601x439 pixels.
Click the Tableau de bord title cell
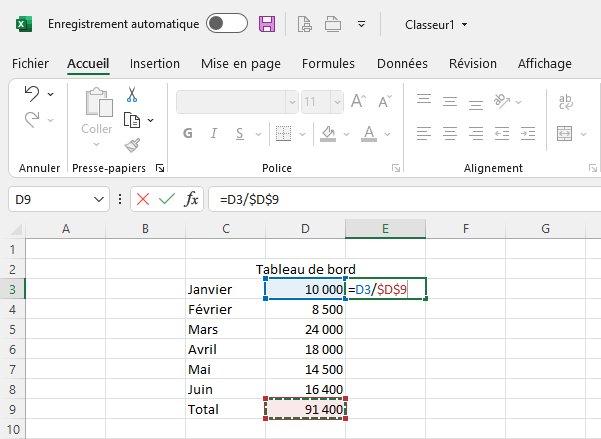[305, 269]
